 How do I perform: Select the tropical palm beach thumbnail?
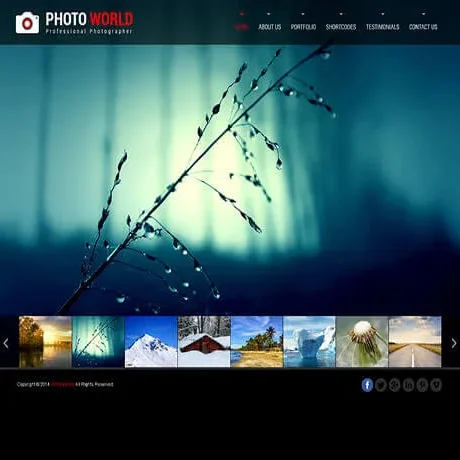[x=257, y=342]
